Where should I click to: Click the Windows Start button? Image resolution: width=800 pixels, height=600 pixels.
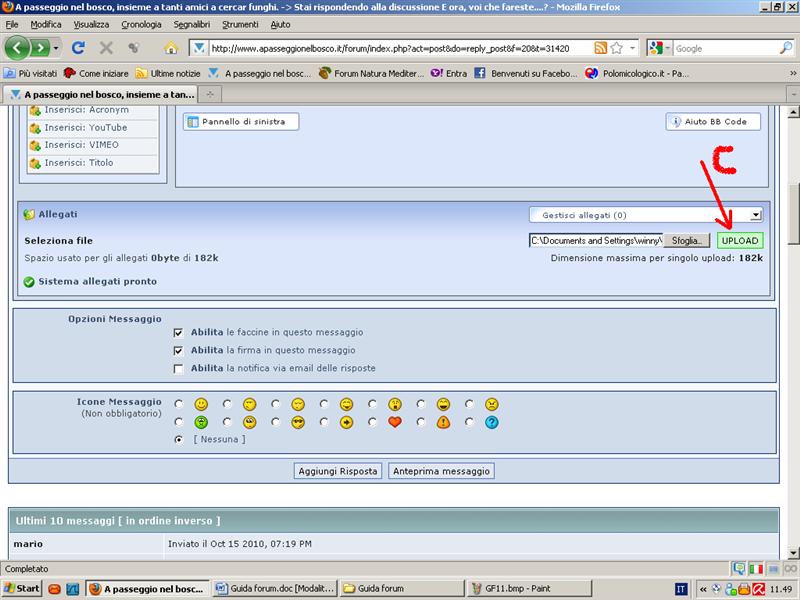tap(22, 589)
